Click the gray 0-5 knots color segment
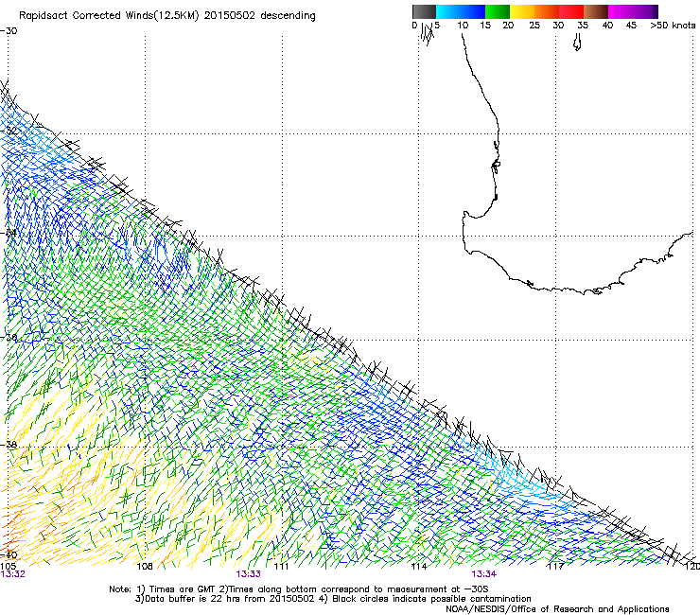The image size is (700, 615). pyautogui.click(x=424, y=11)
